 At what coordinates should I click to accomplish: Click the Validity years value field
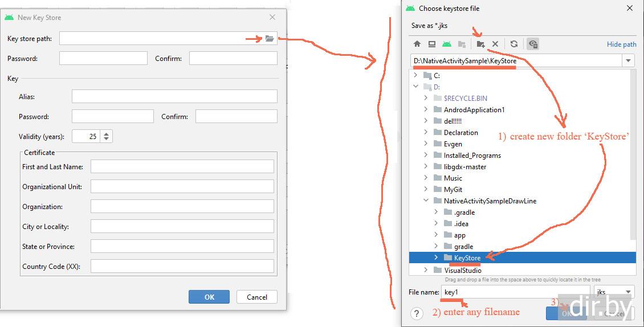pos(86,136)
